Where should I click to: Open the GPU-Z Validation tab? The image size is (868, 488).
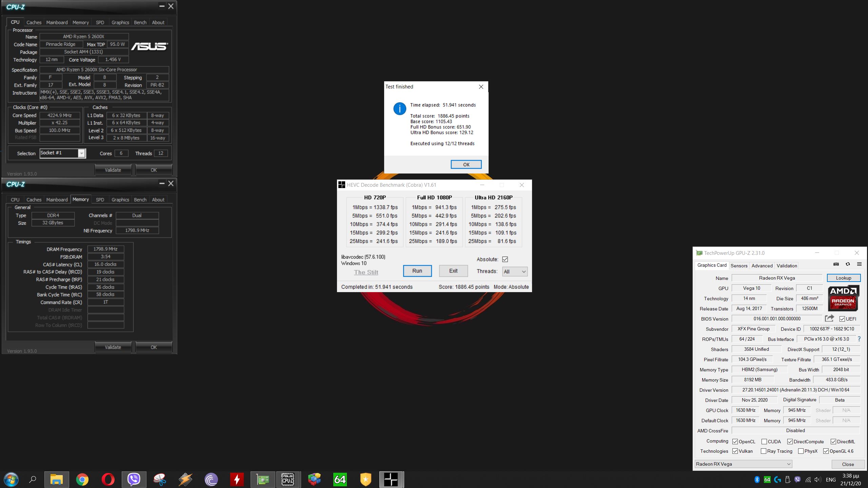click(x=787, y=266)
